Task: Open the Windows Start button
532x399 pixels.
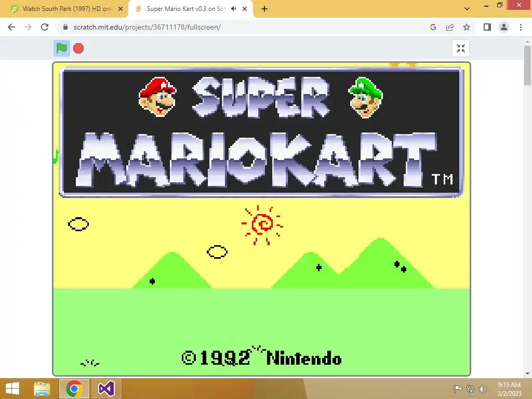Action: tap(12, 389)
